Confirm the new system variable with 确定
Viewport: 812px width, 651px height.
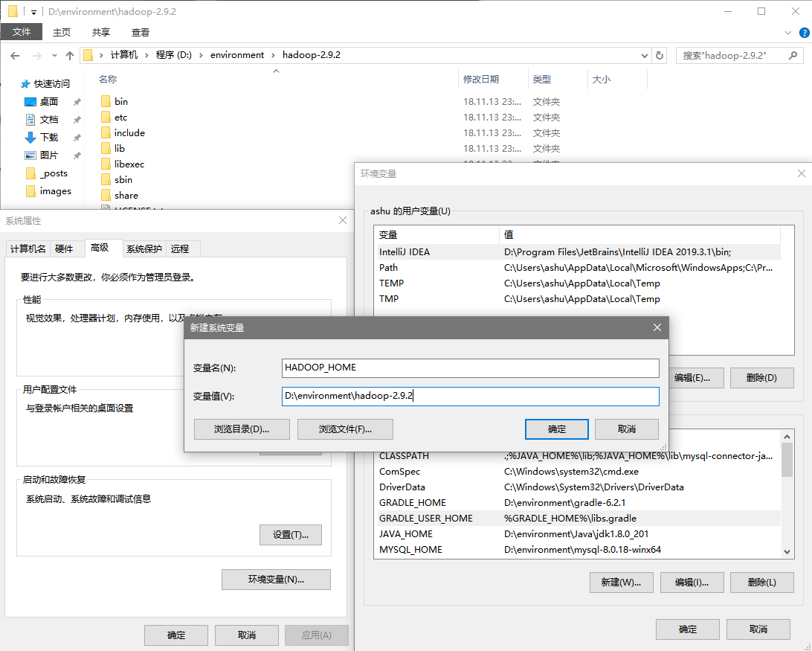pos(556,429)
